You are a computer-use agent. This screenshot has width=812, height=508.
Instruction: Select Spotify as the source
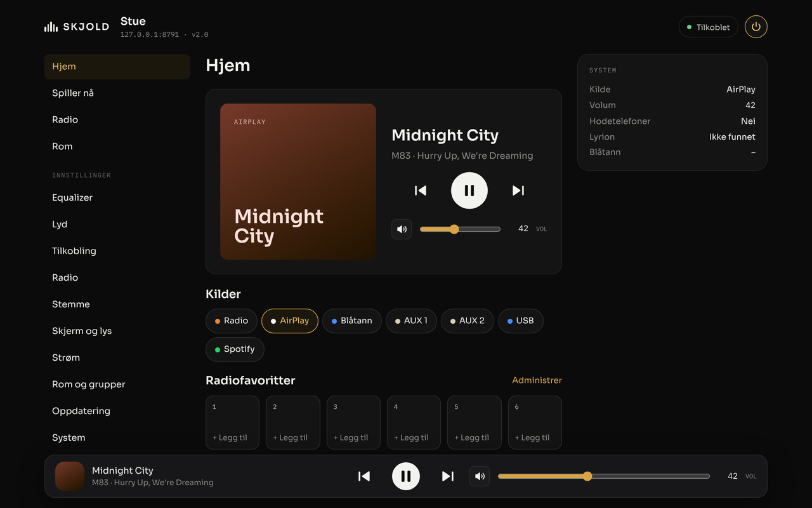[235, 349]
